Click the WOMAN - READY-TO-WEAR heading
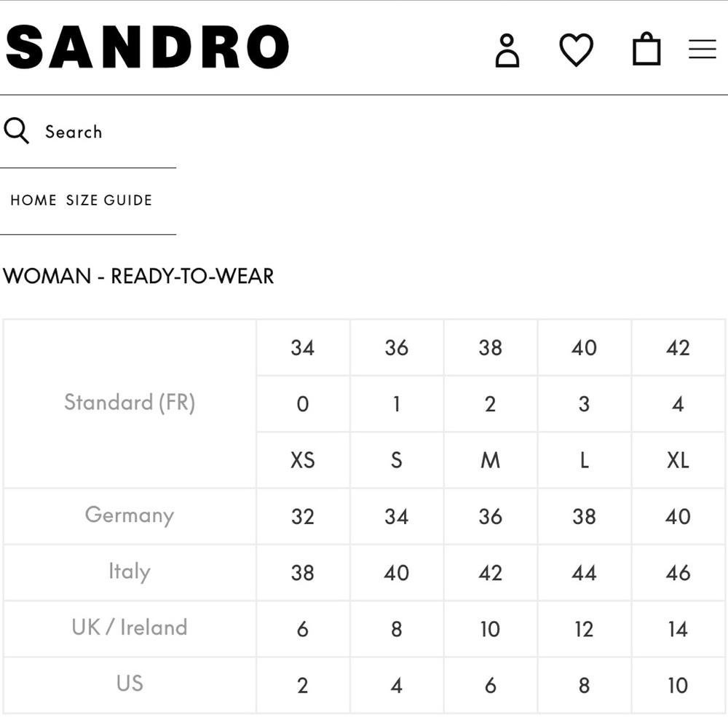The width and height of the screenshot is (728, 728). point(138,276)
